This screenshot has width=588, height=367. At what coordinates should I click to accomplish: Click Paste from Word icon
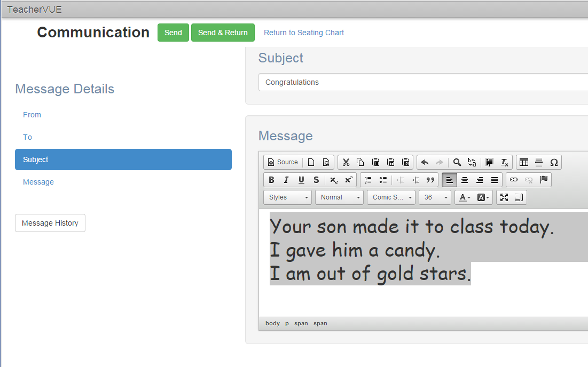pyautogui.click(x=406, y=162)
